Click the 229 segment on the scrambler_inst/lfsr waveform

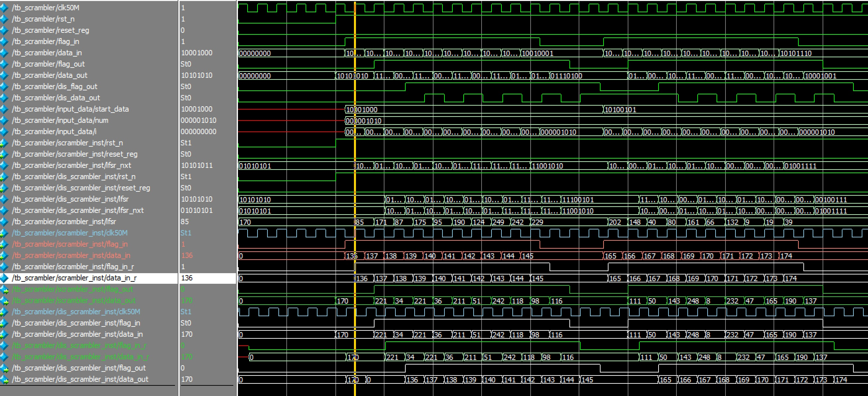pyautogui.click(x=537, y=222)
